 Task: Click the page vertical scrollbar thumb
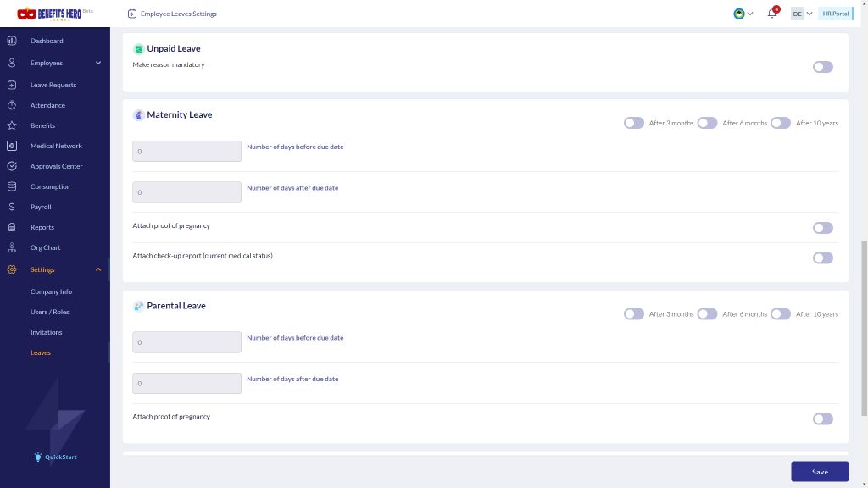point(864,329)
